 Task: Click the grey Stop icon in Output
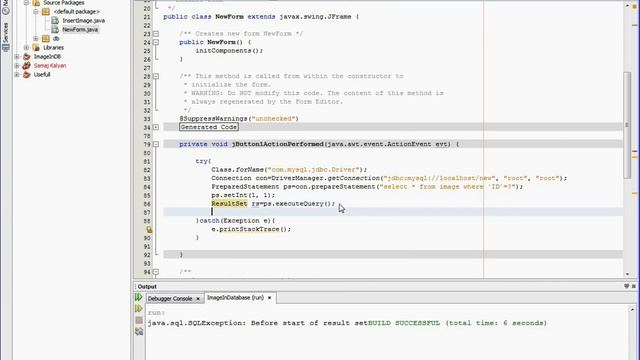pyautogui.click(x=139, y=320)
